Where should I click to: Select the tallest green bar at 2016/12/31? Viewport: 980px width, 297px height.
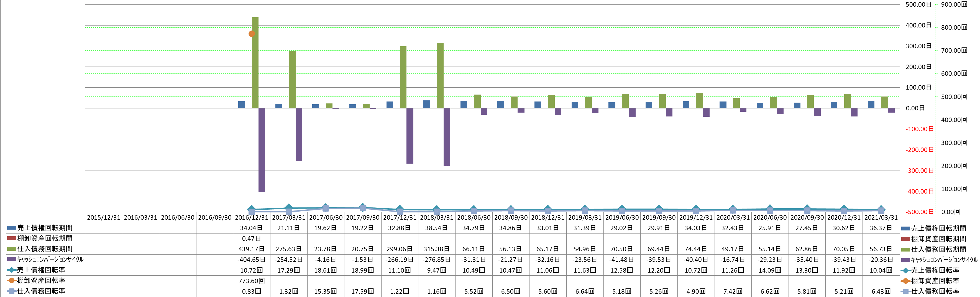click(255, 63)
